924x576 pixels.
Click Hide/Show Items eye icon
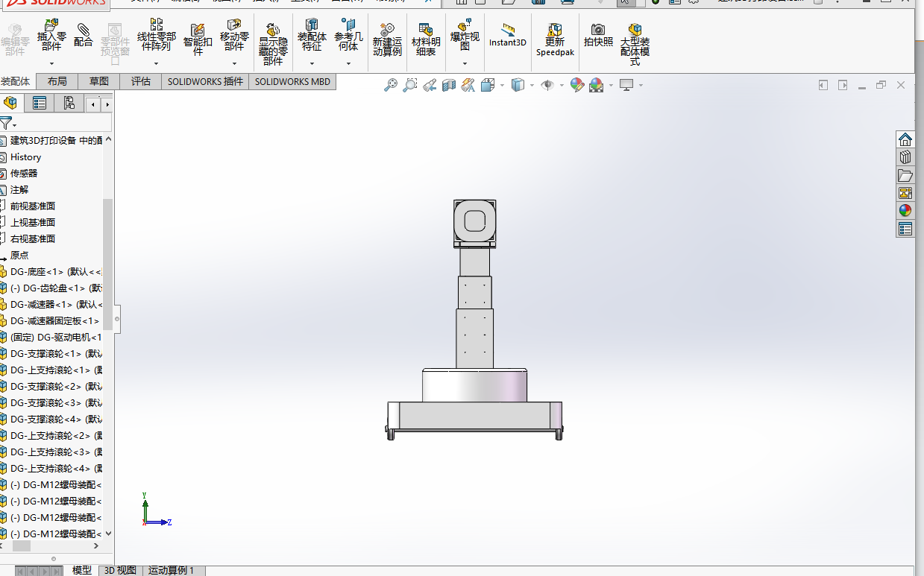547,85
